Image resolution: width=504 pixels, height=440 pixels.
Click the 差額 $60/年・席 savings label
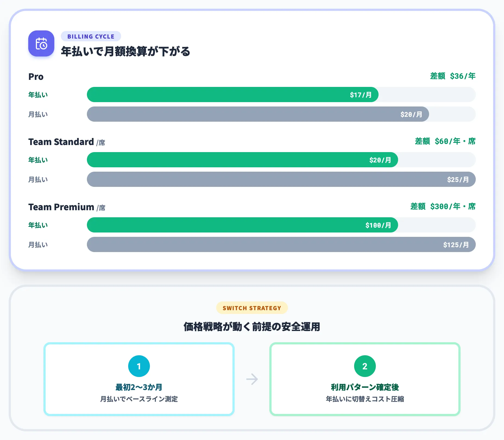click(445, 141)
